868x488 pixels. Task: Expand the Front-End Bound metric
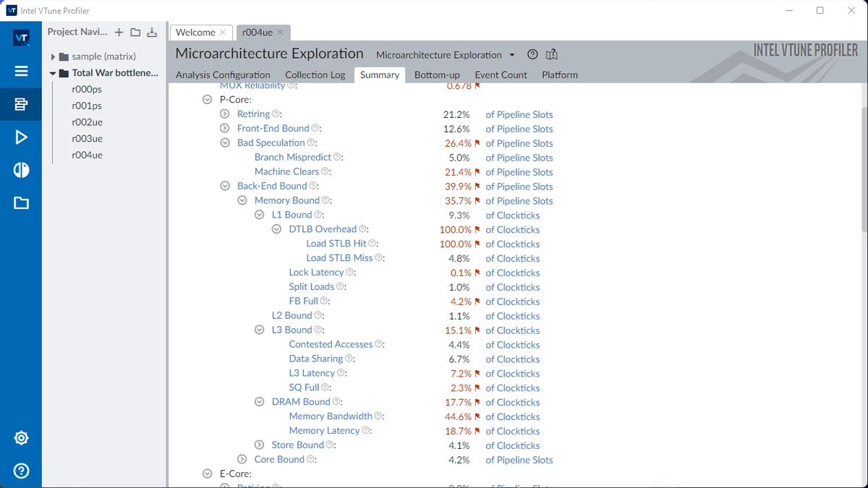point(224,129)
